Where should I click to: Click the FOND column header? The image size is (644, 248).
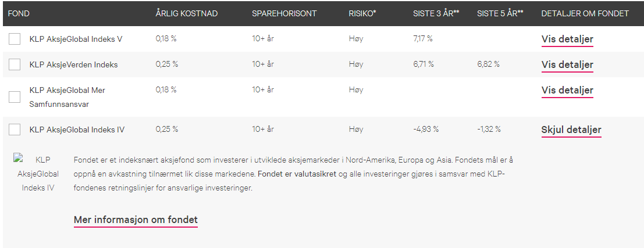point(19,13)
